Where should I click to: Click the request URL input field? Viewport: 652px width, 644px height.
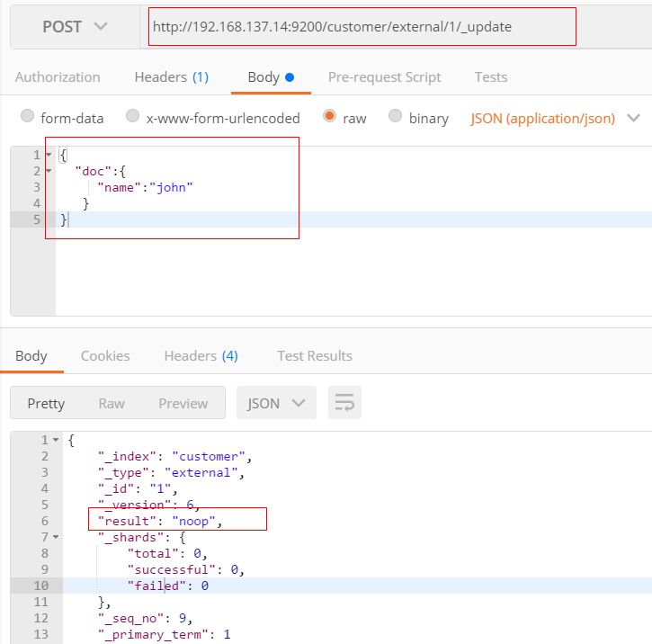click(362, 27)
